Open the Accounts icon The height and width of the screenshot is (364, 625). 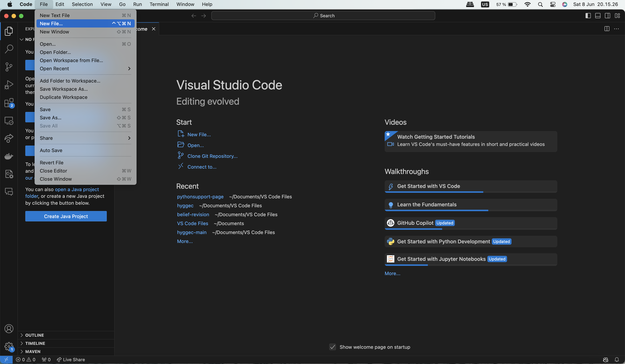pyautogui.click(x=9, y=328)
